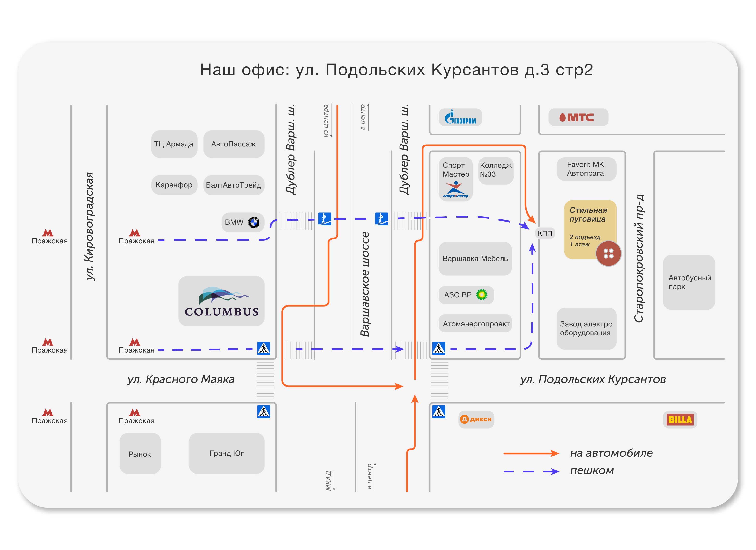Click the red button icon on office
Viewport: 756px width, 550px height.
click(x=608, y=253)
